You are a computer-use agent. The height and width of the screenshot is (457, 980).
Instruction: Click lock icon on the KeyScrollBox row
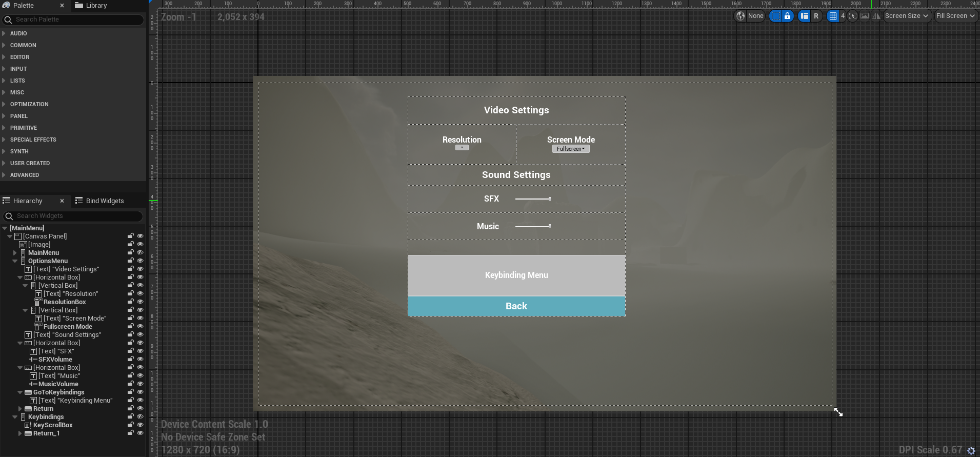(131, 425)
